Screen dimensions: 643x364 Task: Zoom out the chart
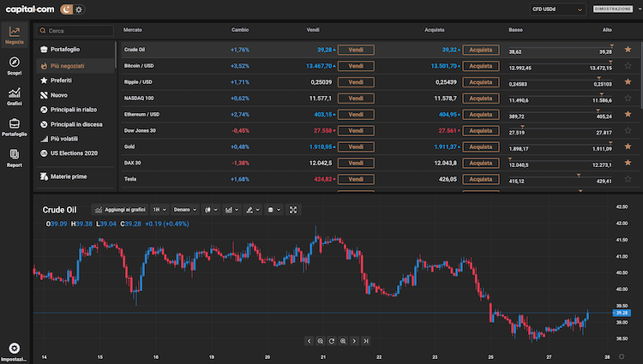click(x=321, y=341)
